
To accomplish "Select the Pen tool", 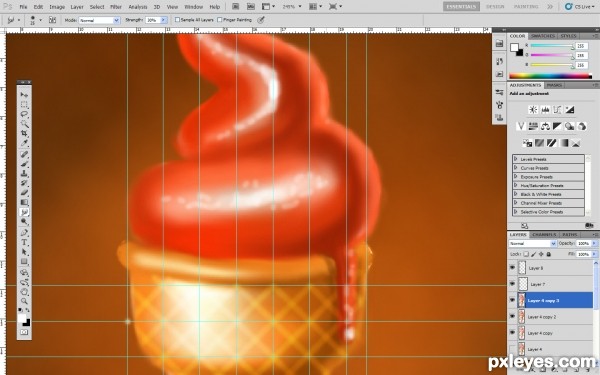I will [24, 233].
